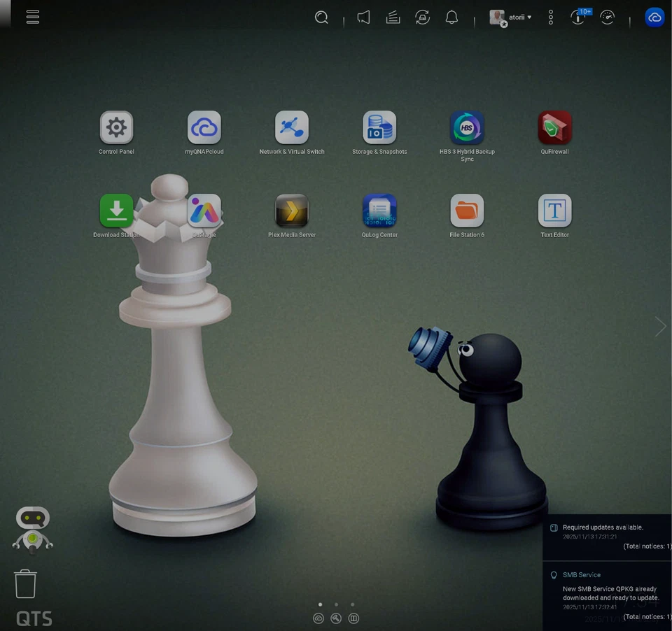Open the info icon with 10+ badge
672x631 pixels.
(580, 17)
